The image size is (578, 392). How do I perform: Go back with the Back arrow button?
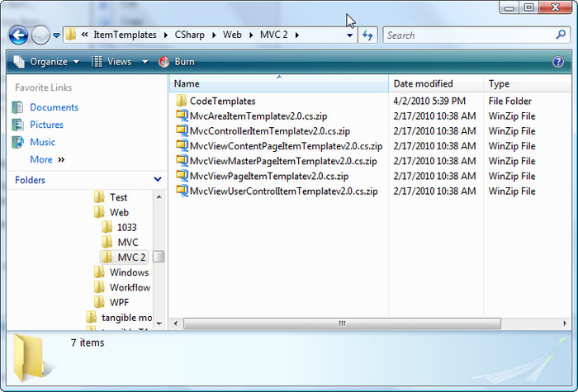click(x=18, y=35)
